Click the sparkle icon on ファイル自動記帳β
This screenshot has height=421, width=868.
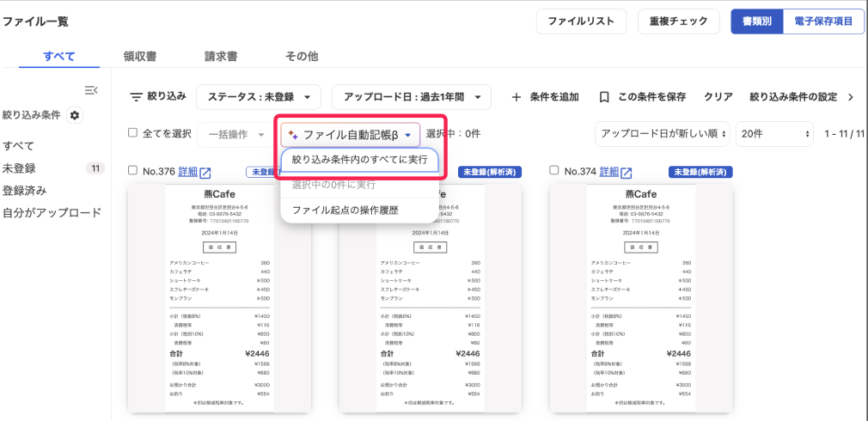[x=293, y=135]
